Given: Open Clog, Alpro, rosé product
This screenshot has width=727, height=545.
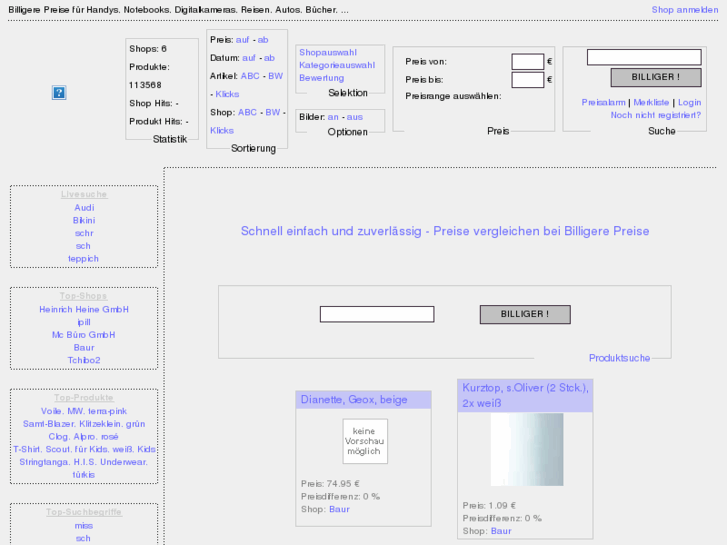Looking at the screenshot, I should pos(83,437).
